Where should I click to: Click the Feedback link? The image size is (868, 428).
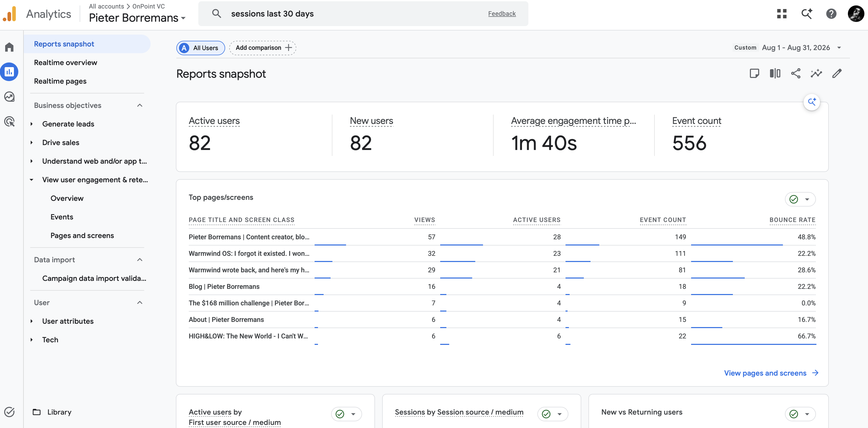coord(502,13)
